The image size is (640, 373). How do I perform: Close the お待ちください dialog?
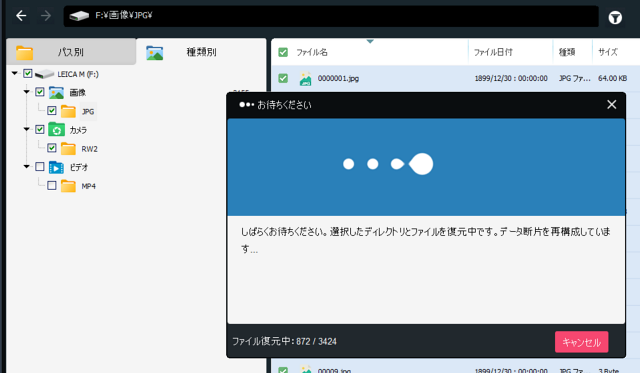pos(611,104)
